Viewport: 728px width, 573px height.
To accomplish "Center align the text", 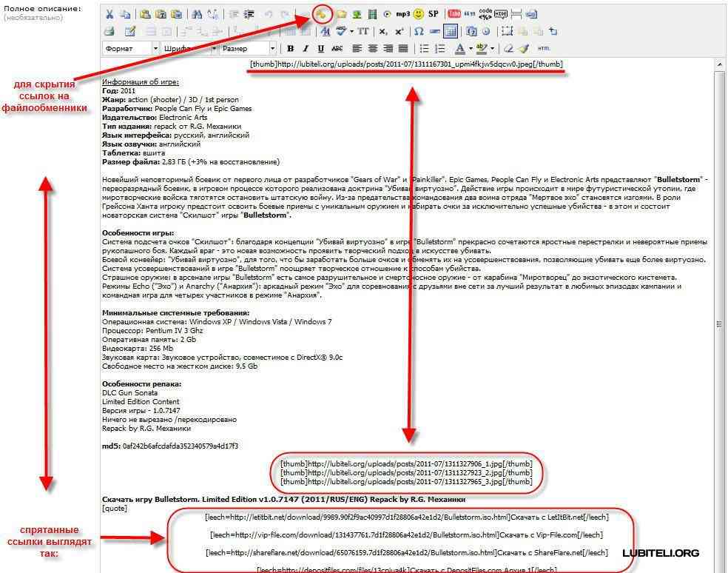I will (372, 48).
